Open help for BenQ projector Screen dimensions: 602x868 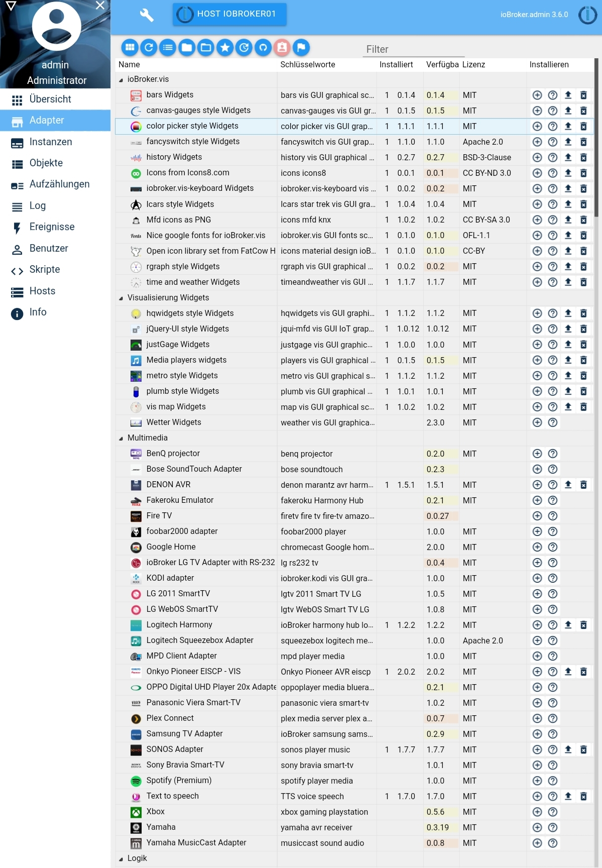(553, 454)
